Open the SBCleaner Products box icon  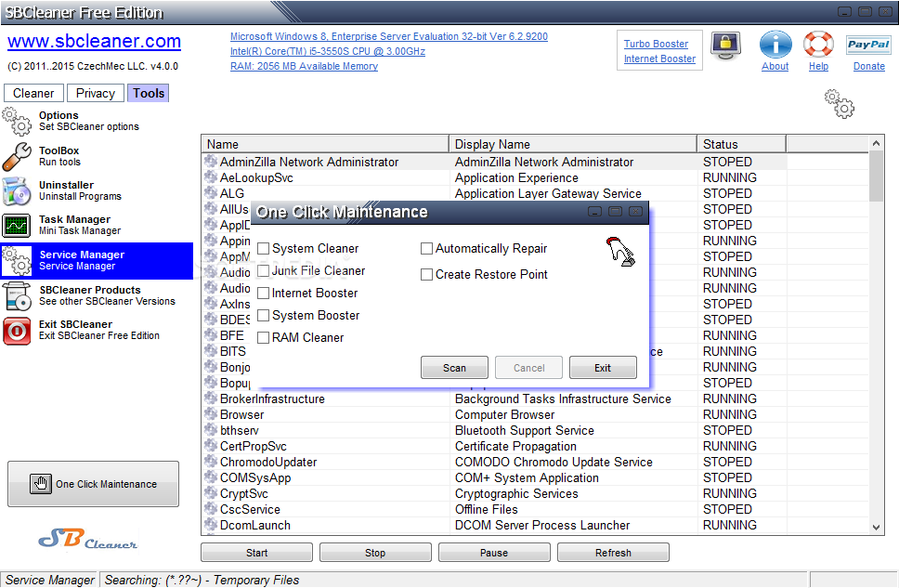17,296
